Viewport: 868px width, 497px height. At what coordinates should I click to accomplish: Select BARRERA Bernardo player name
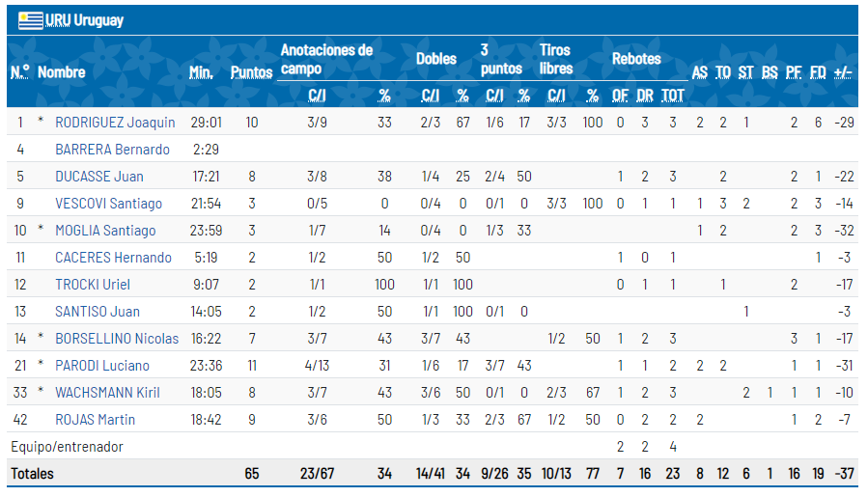click(112, 150)
